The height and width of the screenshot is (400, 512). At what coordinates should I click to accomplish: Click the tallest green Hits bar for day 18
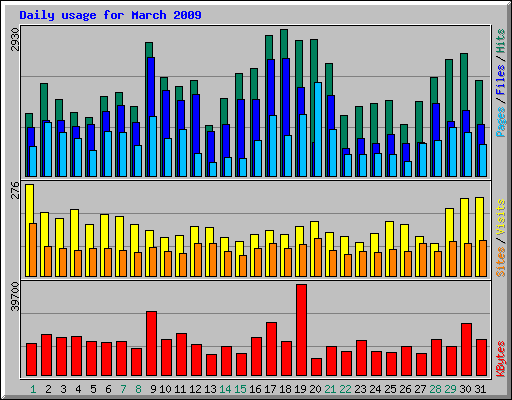coord(284,43)
